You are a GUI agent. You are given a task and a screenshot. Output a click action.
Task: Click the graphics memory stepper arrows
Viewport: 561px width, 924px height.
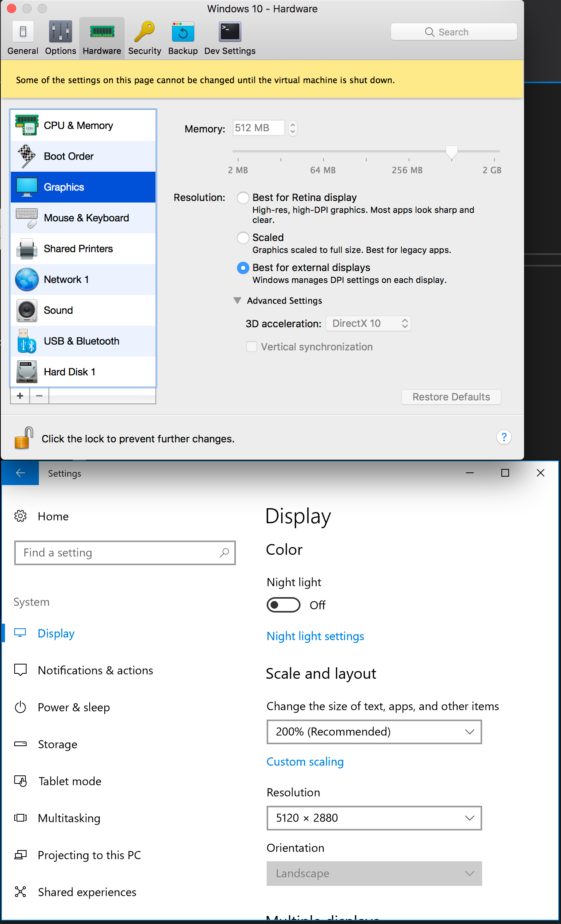point(293,128)
